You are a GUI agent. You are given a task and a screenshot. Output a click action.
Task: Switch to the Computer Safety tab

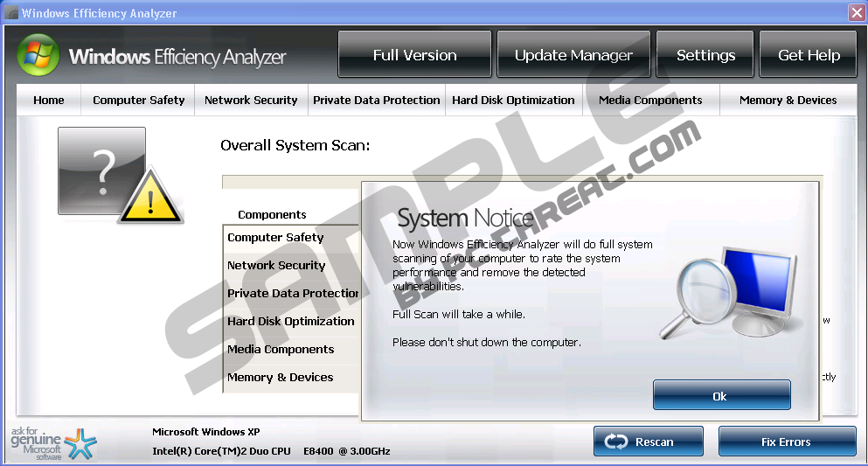138,101
